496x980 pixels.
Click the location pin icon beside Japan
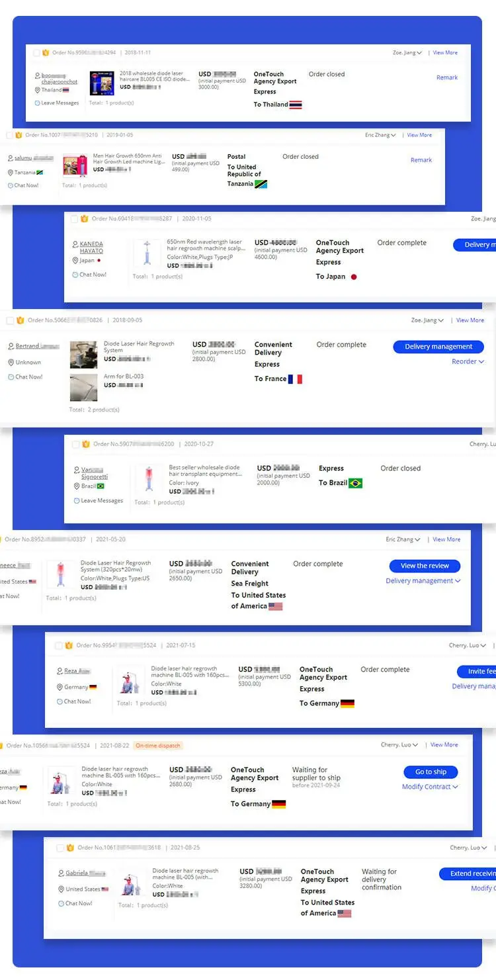tap(75, 261)
